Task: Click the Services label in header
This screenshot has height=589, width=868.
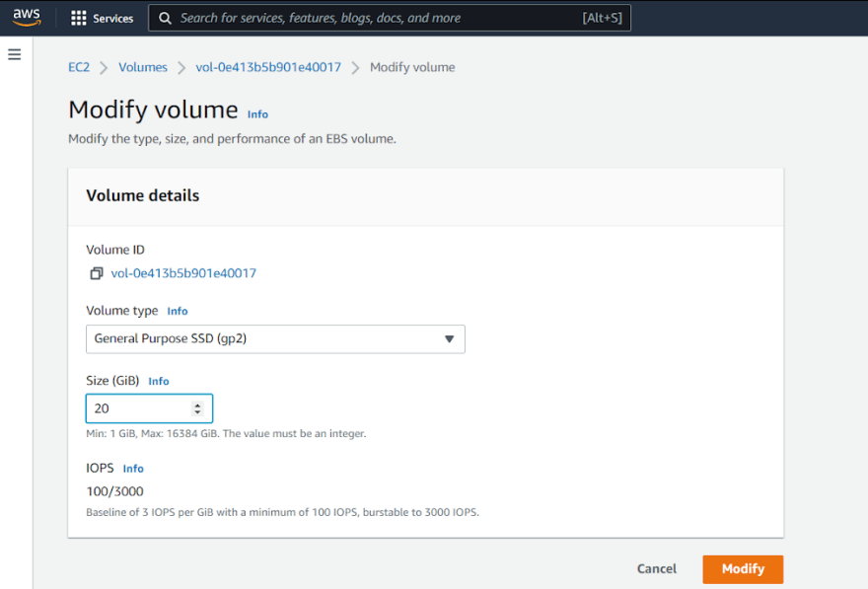Action: coord(112,19)
